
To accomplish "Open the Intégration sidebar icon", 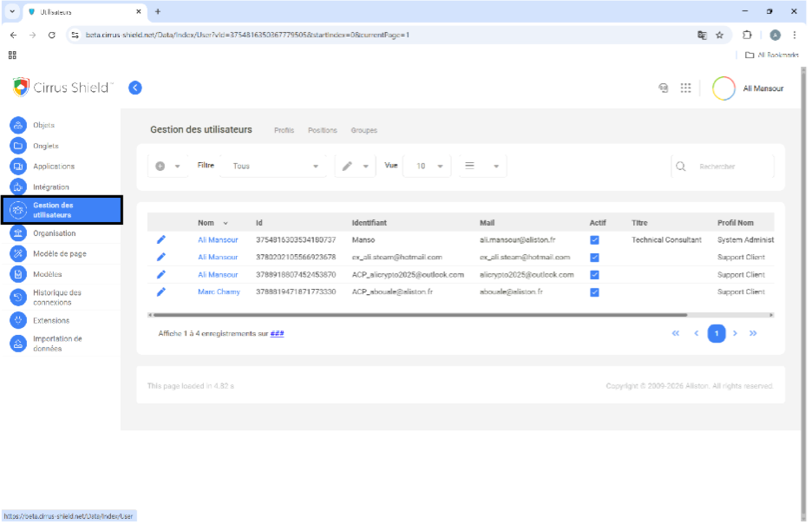I will (x=18, y=187).
